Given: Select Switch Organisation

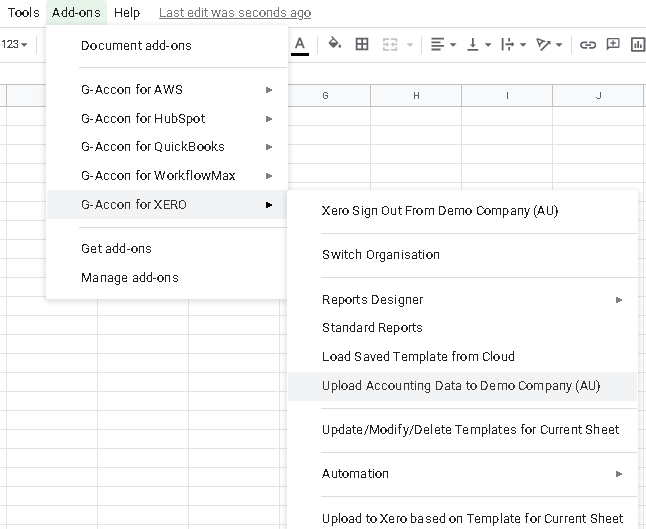Looking at the screenshot, I should pos(462,255).
